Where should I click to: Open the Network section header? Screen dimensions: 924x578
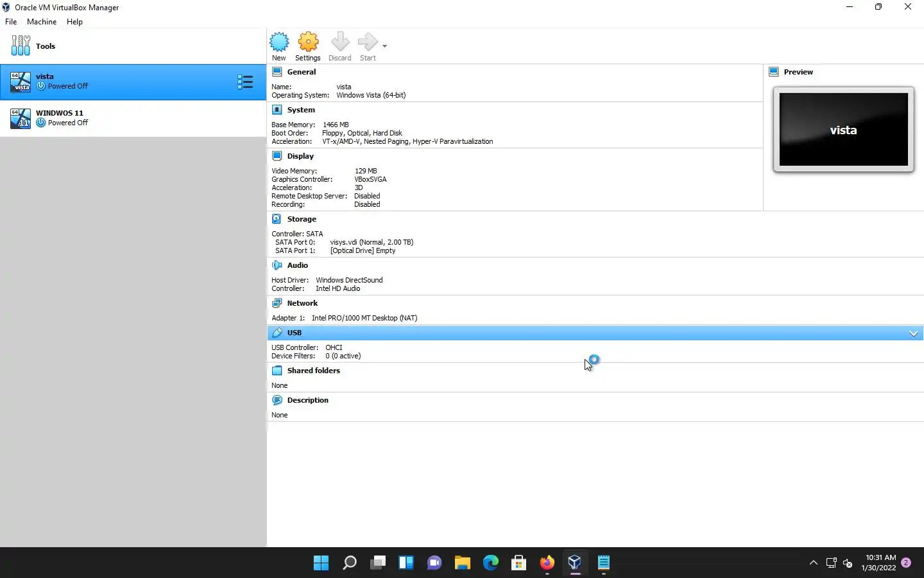[x=302, y=303]
